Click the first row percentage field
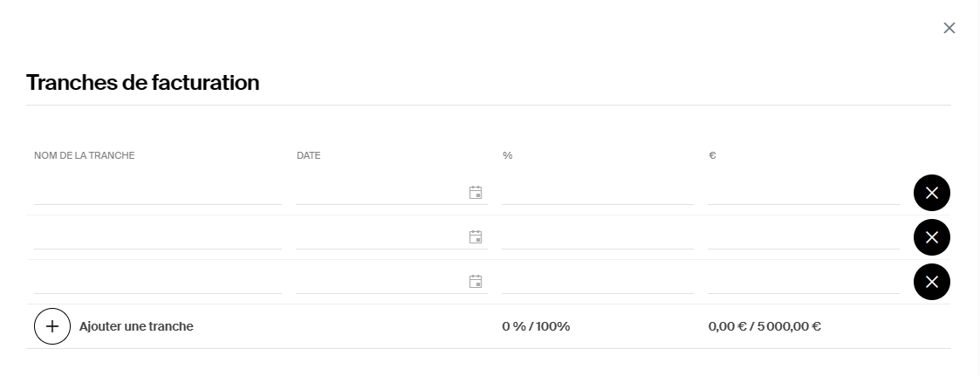Image resolution: width=980 pixels, height=376 pixels. pos(598,193)
